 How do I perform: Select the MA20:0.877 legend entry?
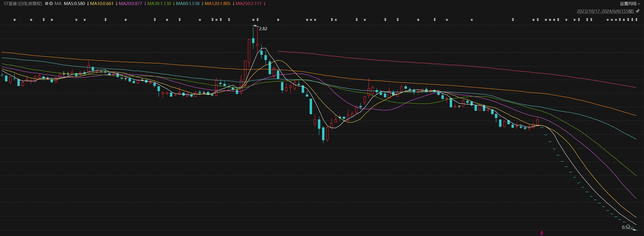(130, 3)
